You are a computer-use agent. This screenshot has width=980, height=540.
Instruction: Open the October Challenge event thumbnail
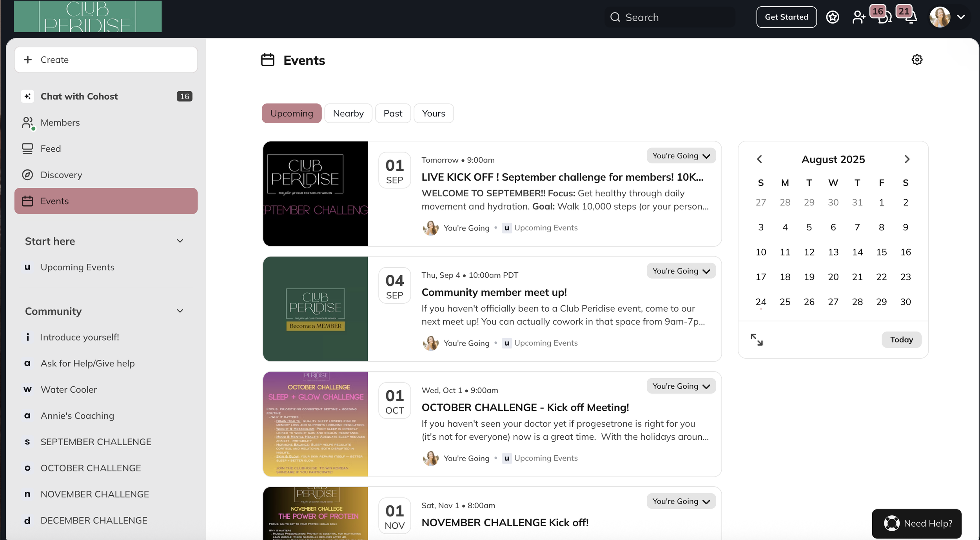[x=315, y=424]
